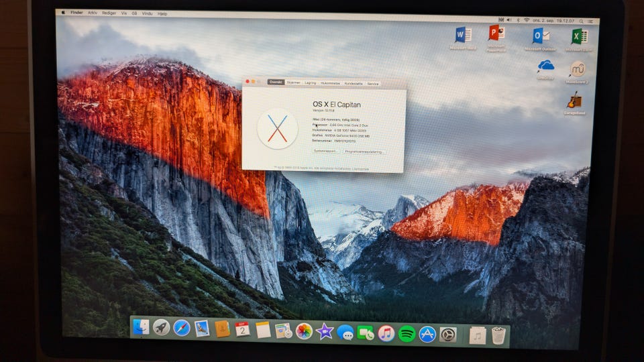Open Finder from the dock
Viewport: 644px width, 362px height.
point(141,327)
